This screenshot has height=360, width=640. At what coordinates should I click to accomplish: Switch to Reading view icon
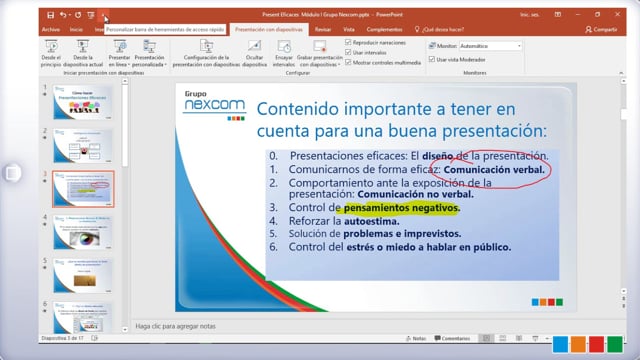(519, 338)
